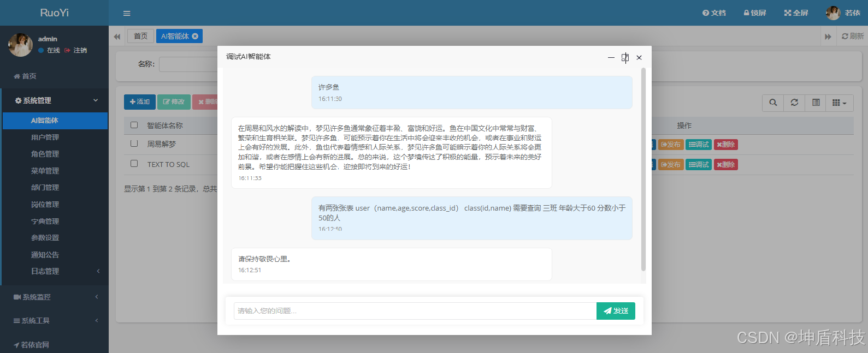Click the tab scroll-right double arrow
The image size is (868, 353).
coord(828,36)
